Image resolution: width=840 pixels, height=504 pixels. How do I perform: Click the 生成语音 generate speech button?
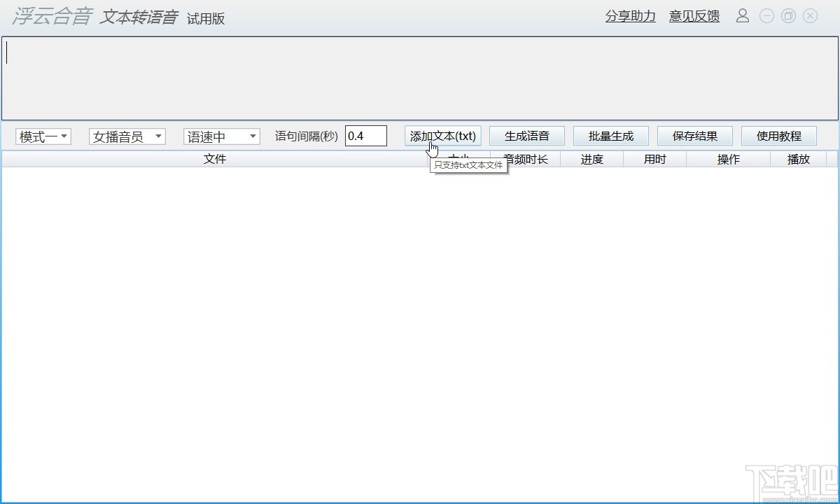click(527, 136)
